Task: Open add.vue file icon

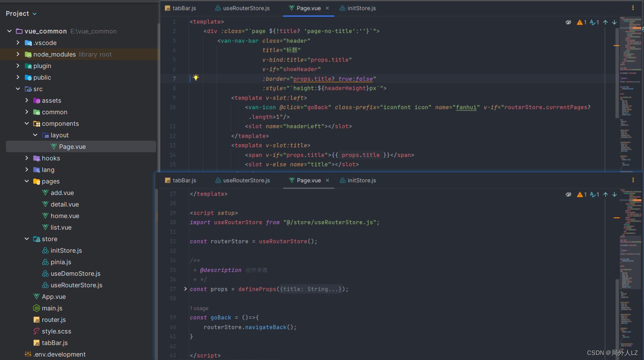Action: tap(45, 193)
